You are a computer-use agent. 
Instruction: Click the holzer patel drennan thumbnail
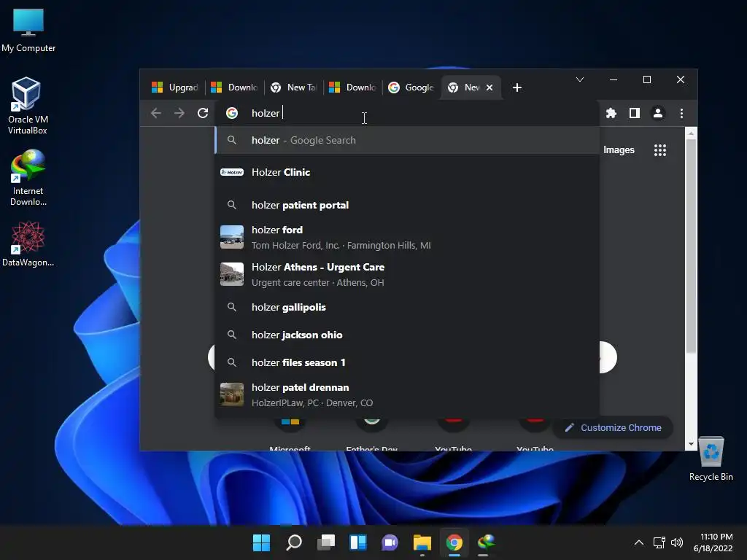[x=231, y=394]
